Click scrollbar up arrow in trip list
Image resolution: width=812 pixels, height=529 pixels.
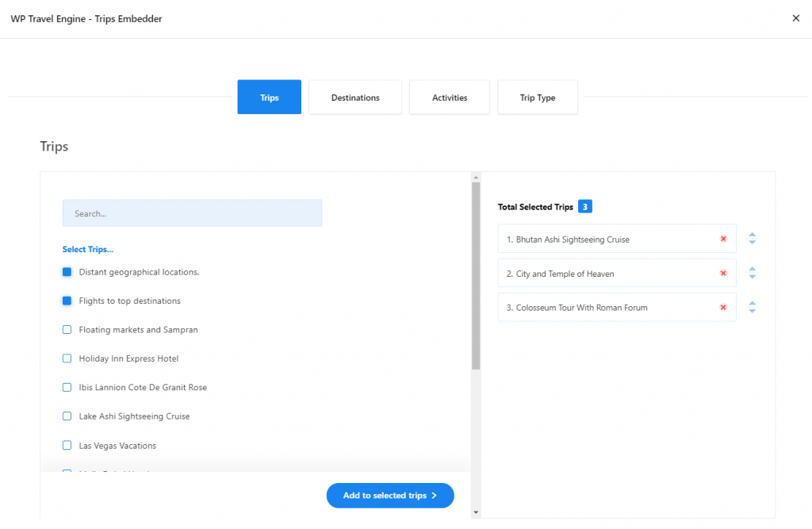click(476, 177)
